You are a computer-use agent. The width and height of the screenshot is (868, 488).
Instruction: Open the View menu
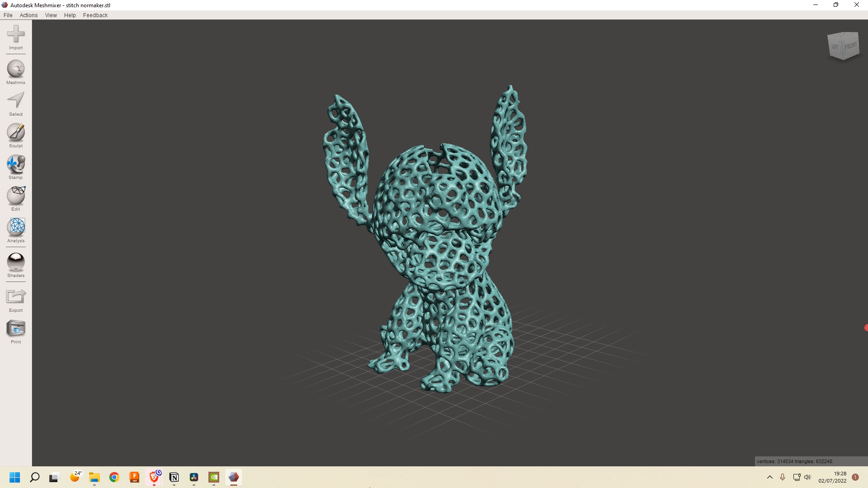coord(51,15)
